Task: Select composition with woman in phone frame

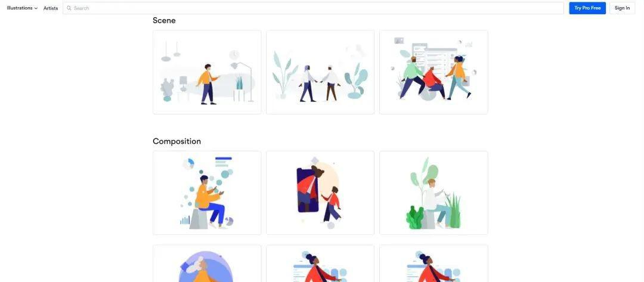Action: pos(320,193)
